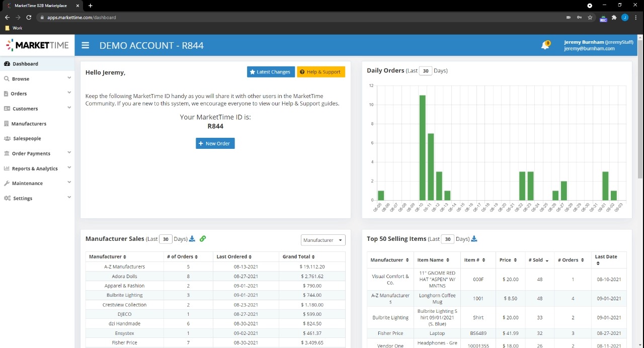Click Longhorn Coffee Mug item name
Screen dimensions: 644x348
tap(437, 299)
